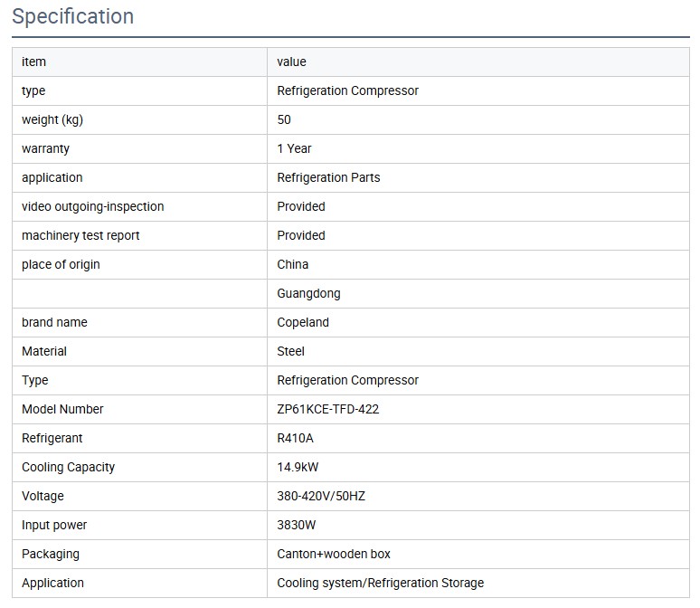Select the place of origin label

point(61,264)
